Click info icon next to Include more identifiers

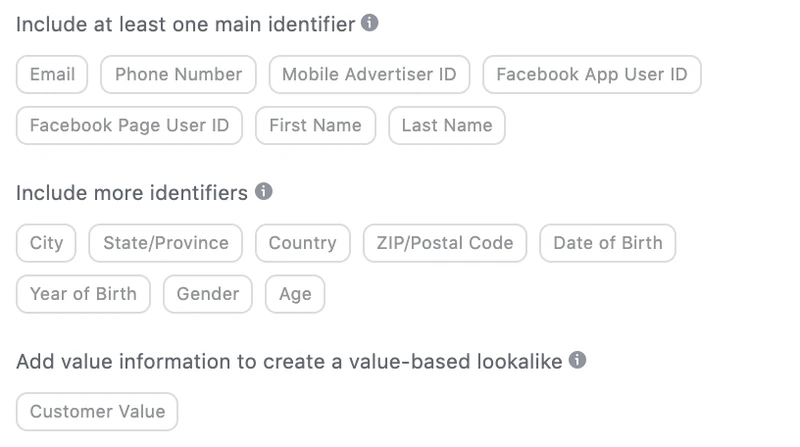(263, 191)
